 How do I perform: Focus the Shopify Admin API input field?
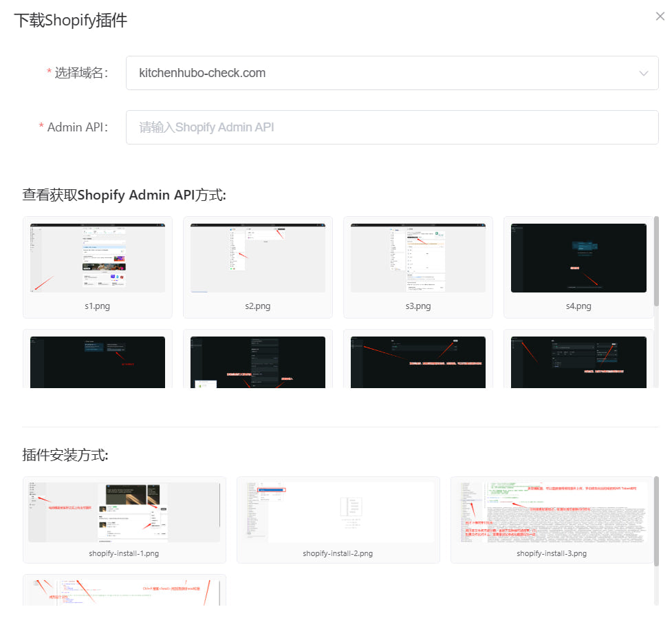392,127
